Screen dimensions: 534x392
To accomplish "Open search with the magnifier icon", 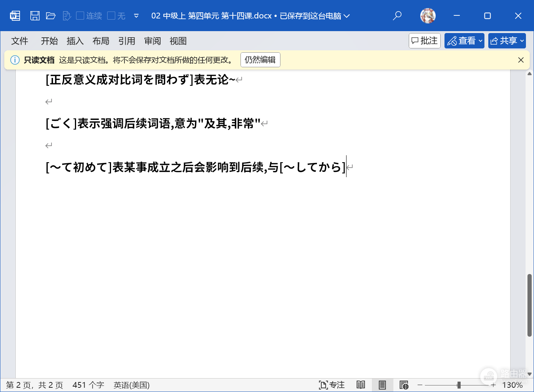I will pyautogui.click(x=397, y=16).
